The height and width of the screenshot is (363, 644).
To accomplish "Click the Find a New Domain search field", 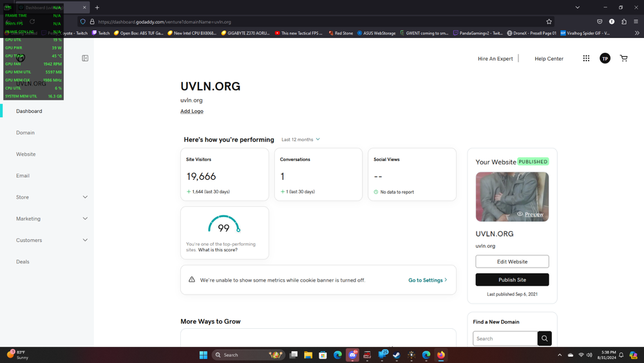I will pyautogui.click(x=505, y=338).
